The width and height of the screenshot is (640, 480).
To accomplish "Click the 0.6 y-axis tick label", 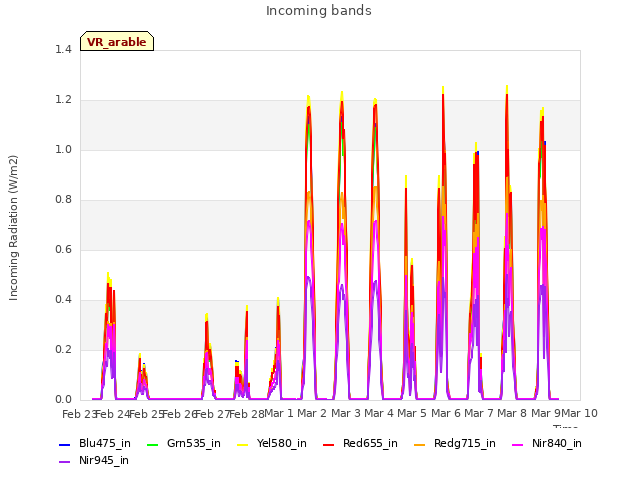I will [x=63, y=249].
